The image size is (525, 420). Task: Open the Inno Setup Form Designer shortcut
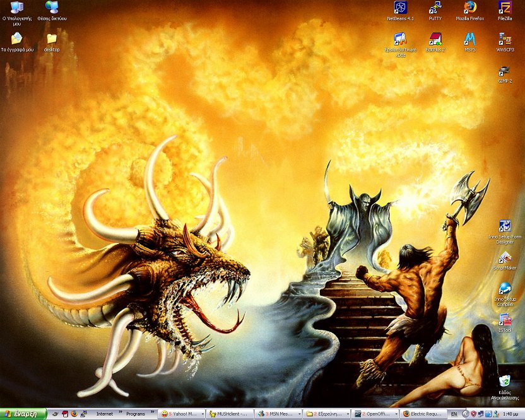[x=505, y=231]
